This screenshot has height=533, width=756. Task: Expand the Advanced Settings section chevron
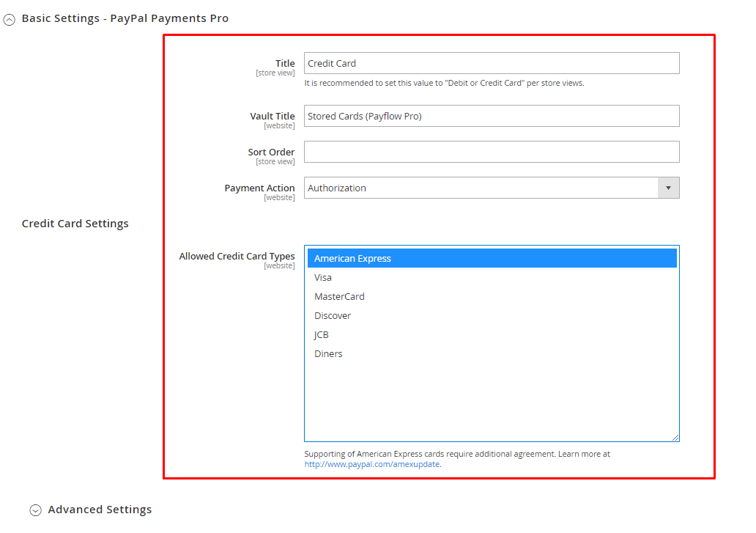pos(35,509)
